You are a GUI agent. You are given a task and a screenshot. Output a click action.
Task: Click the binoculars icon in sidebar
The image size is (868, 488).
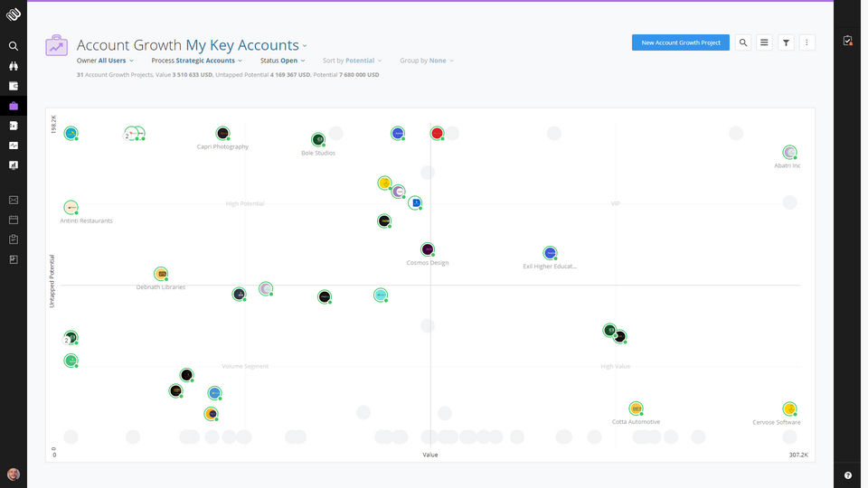coord(14,65)
